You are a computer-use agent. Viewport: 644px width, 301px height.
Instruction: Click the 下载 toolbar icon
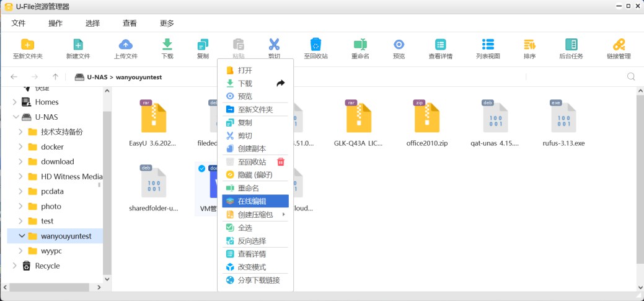coord(167,45)
